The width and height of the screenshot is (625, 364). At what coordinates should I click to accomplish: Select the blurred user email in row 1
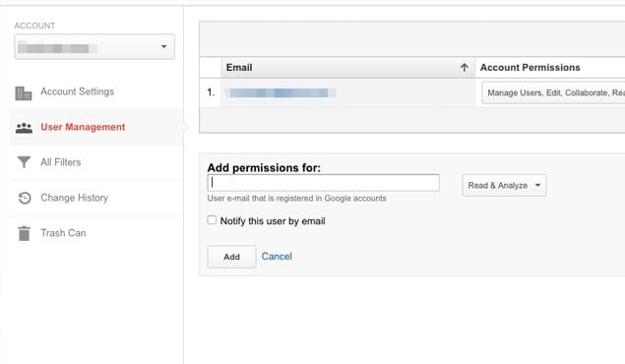pos(281,92)
